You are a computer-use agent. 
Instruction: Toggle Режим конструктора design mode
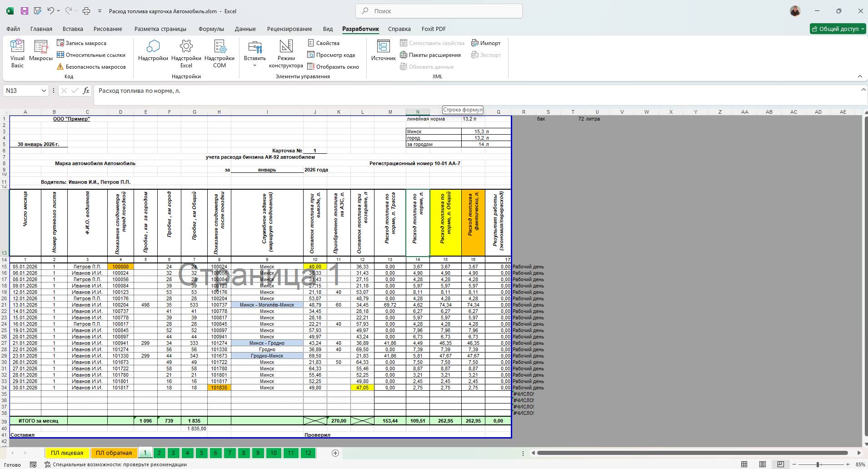click(286, 54)
